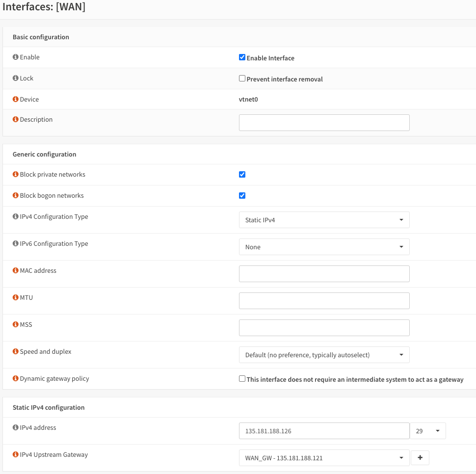Add a new gateway with plus button
Screen dimensions: 476x474
[x=420, y=458]
